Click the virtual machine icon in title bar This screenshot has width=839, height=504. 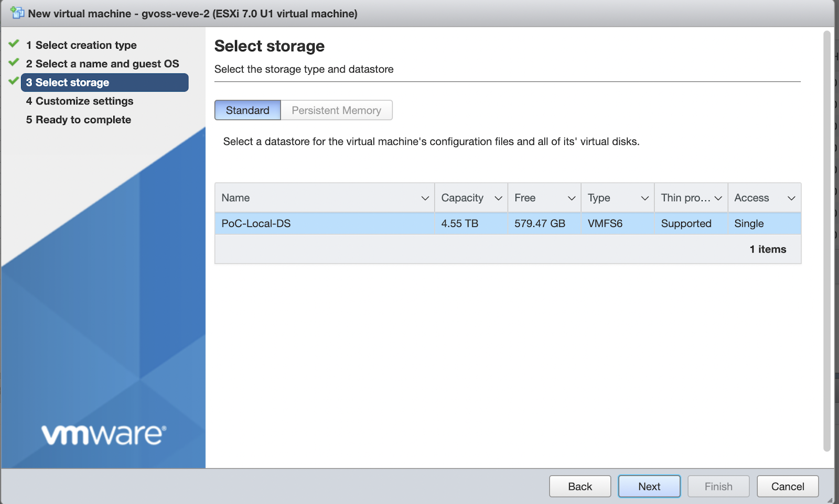(18, 13)
